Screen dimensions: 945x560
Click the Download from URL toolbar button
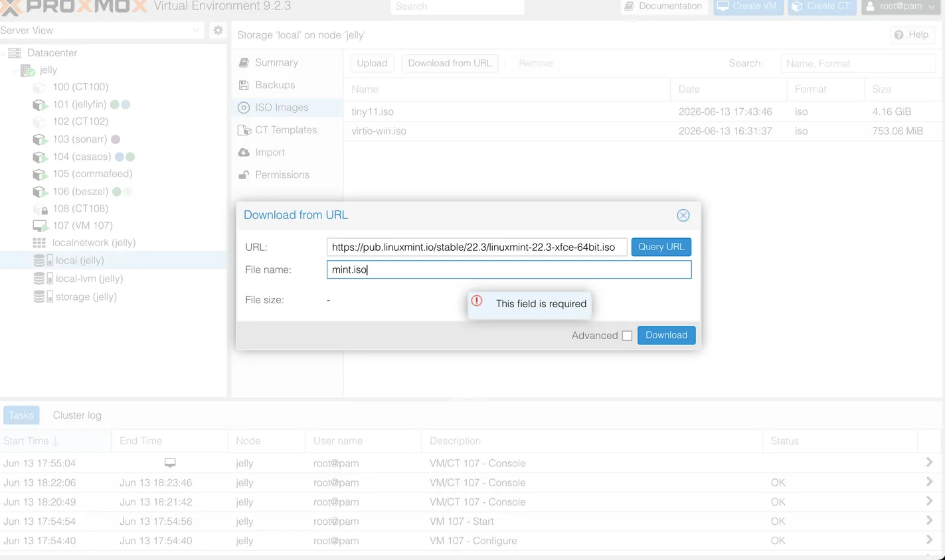450,63
